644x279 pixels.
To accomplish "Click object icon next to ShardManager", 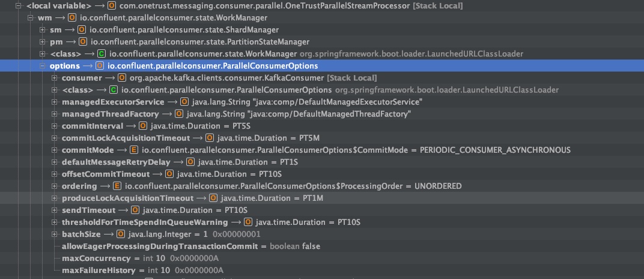I will pyautogui.click(x=82, y=30).
